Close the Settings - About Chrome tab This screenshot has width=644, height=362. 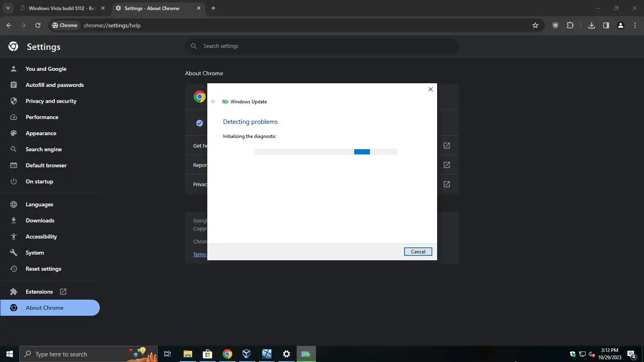tap(199, 8)
